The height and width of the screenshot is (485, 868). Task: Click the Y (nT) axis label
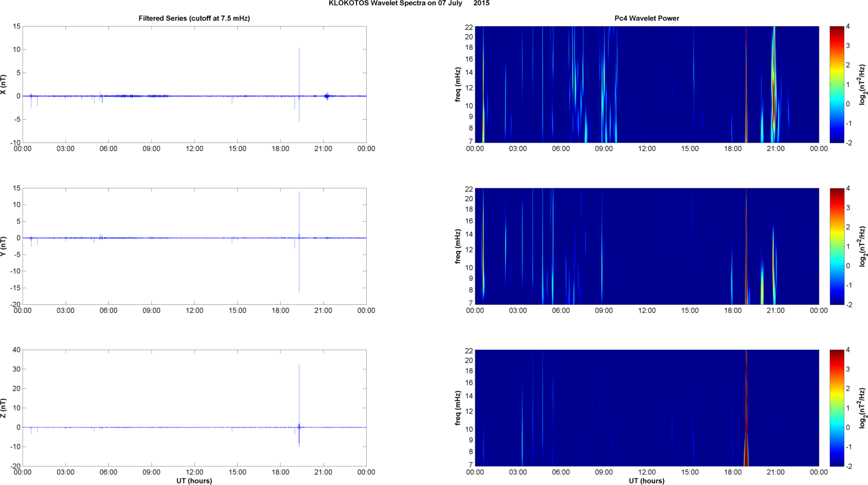(x=3, y=246)
